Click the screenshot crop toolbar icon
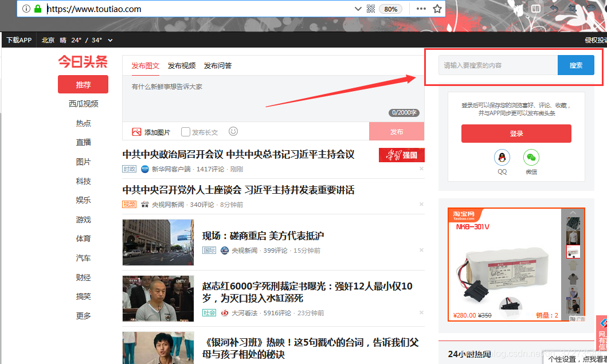The height and width of the screenshot is (364, 607). coord(572,9)
